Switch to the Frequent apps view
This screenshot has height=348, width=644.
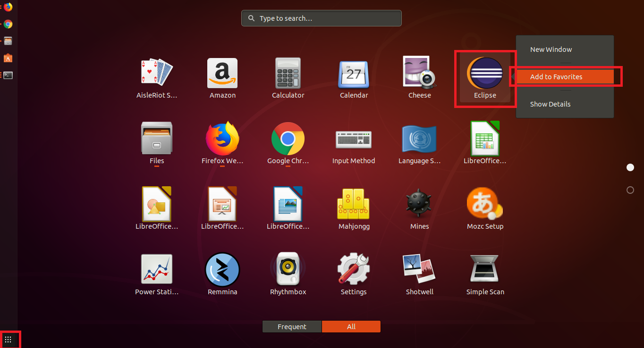coord(292,327)
